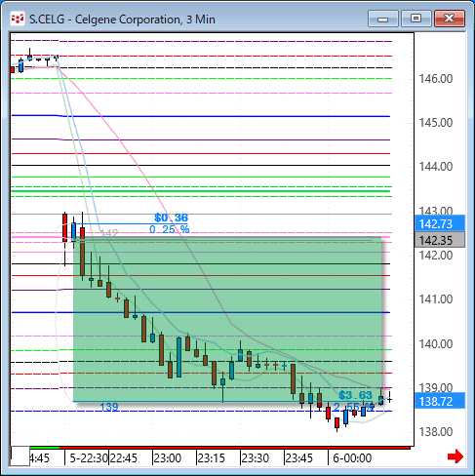Click the 145.00 price scale label

436,123
